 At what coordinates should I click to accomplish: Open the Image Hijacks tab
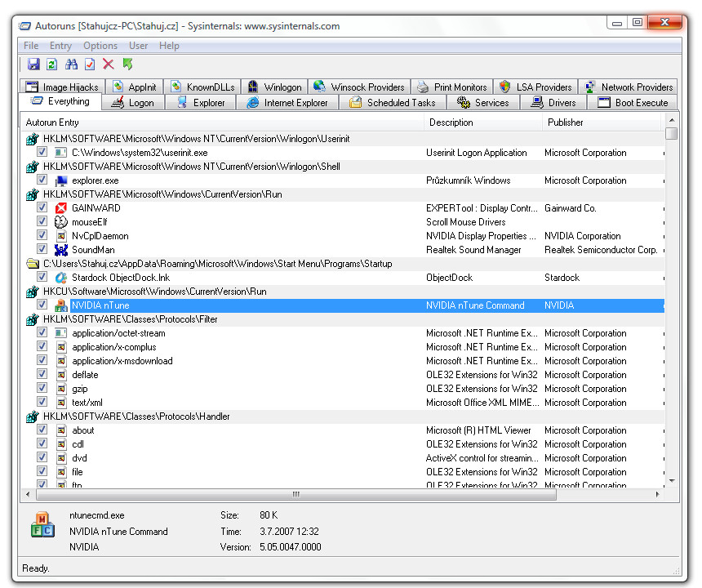pos(62,87)
